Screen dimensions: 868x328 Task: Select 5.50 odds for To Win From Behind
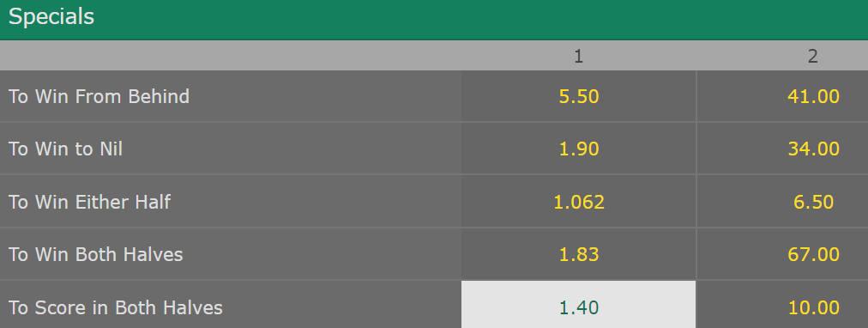click(578, 96)
